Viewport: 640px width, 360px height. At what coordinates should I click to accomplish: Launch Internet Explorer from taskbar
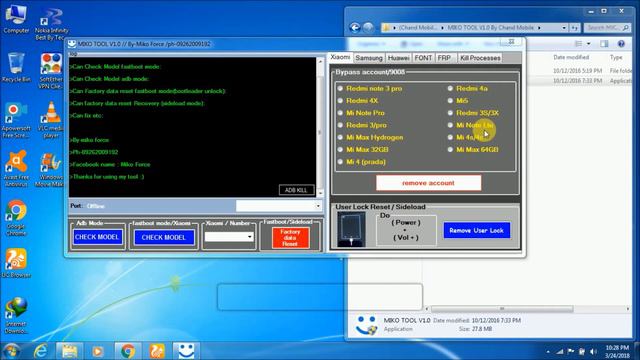(40, 351)
